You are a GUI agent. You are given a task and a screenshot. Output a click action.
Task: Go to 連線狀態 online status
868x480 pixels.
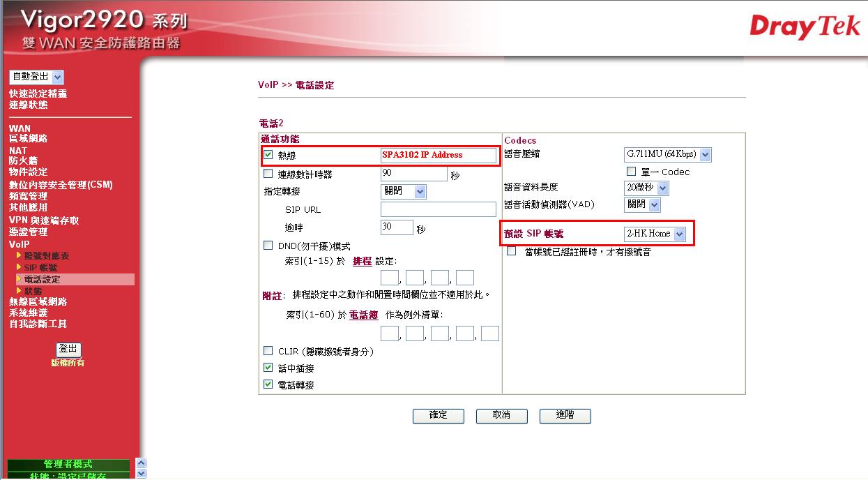tap(29, 105)
